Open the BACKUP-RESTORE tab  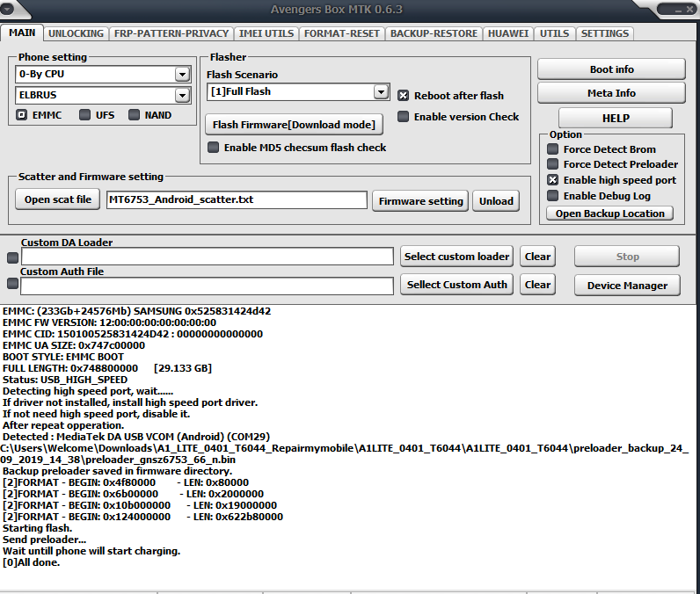434,33
